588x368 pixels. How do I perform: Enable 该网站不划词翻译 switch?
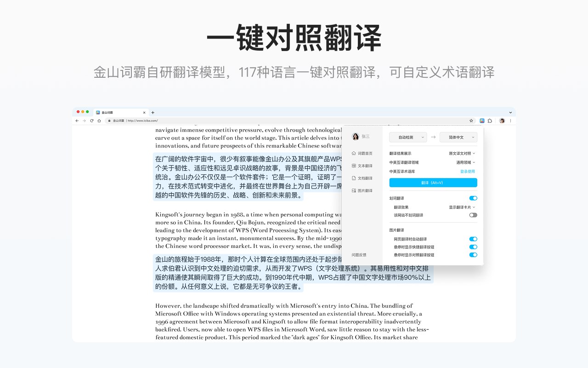click(473, 215)
